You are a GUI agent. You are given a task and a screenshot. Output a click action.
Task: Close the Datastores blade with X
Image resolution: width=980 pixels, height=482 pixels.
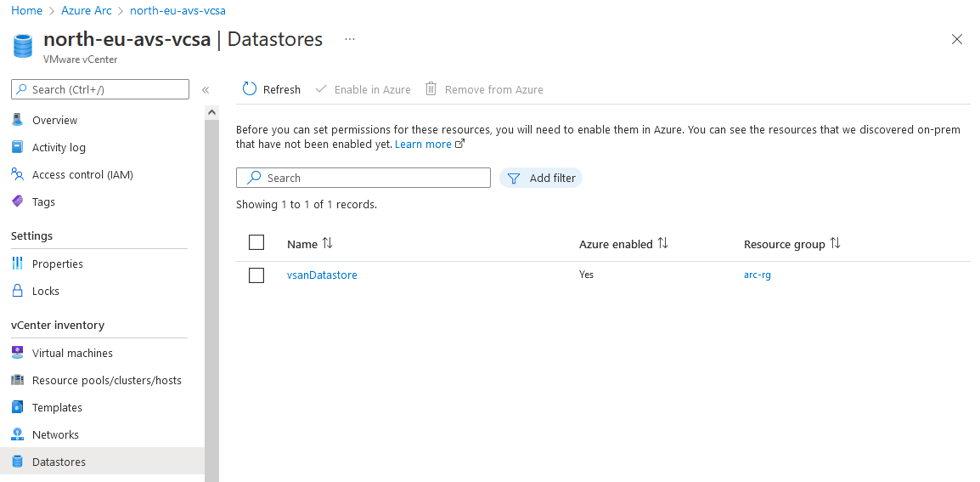point(956,39)
